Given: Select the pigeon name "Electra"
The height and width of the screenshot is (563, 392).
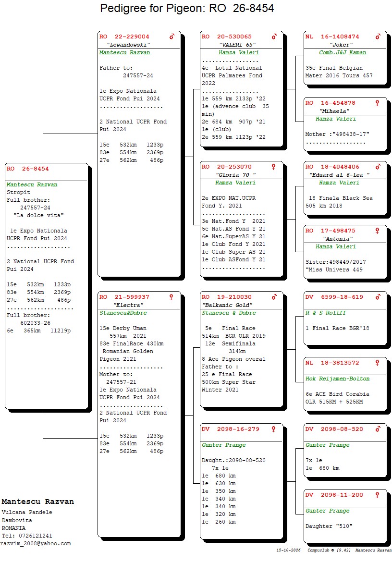Looking at the screenshot, I should [129, 305].
